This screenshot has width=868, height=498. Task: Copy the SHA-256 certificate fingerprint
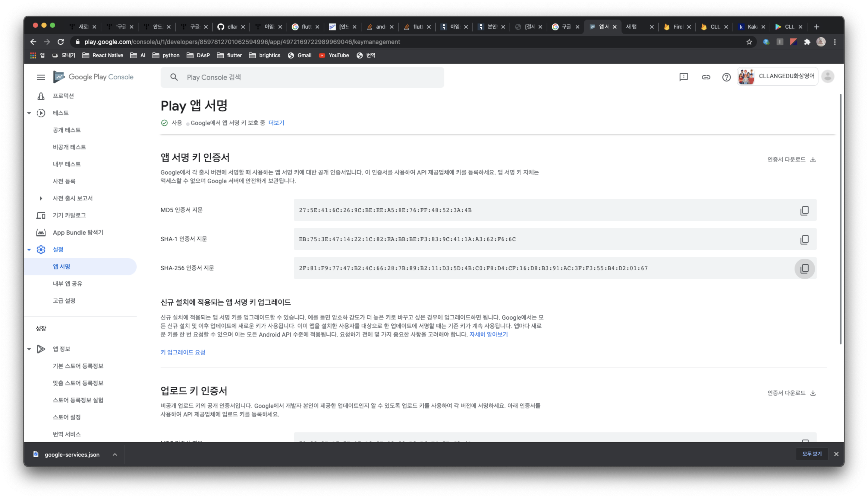tap(804, 268)
